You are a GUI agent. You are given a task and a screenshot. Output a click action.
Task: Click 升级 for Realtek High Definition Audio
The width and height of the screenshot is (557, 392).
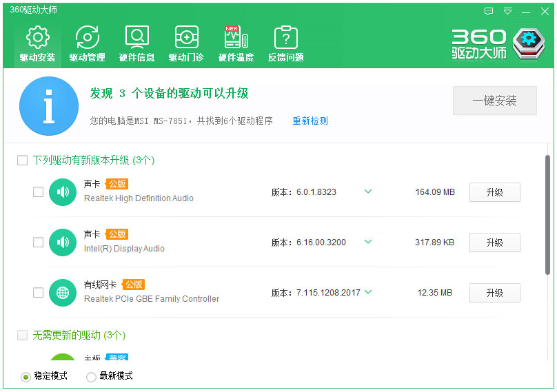[495, 192]
